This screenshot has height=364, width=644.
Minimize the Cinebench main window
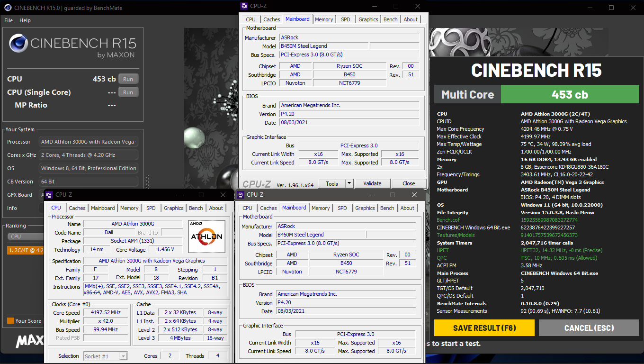coord(590,8)
